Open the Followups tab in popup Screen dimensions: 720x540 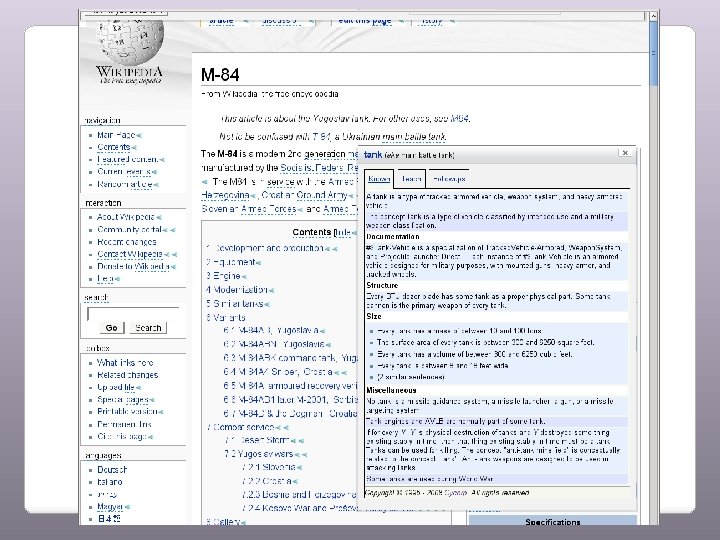click(449, 179)
